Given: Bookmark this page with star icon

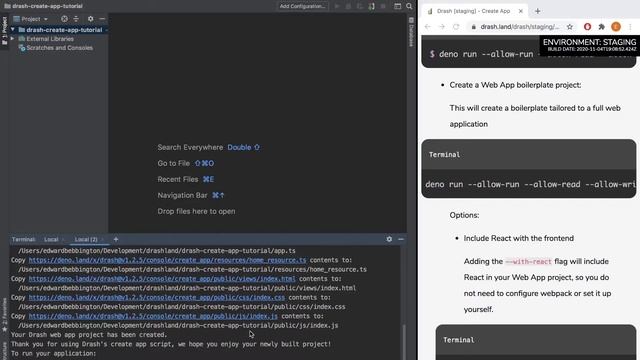Looking at the screenshot, I should (x=570, y=27).
